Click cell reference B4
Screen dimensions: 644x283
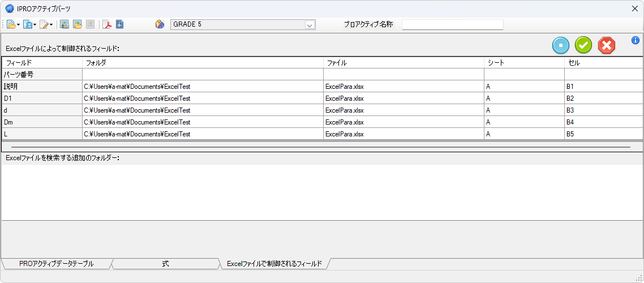604,122
